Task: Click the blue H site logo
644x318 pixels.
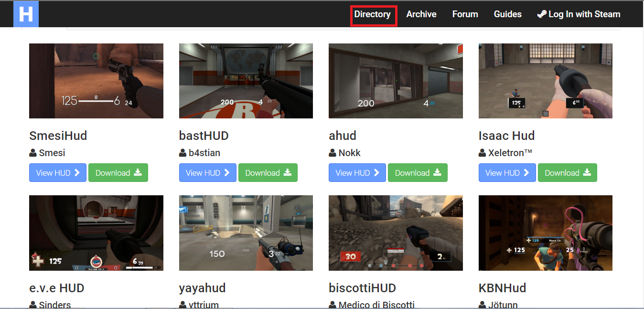Action: (26, 14)
